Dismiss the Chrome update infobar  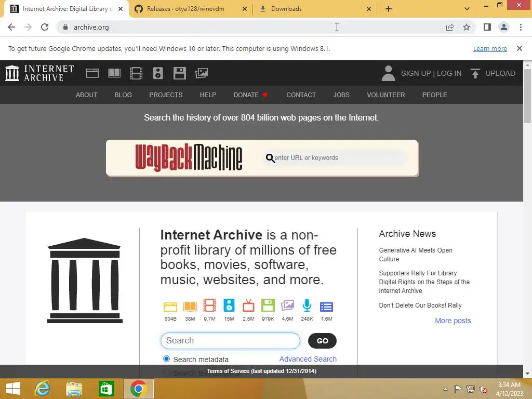519,48
